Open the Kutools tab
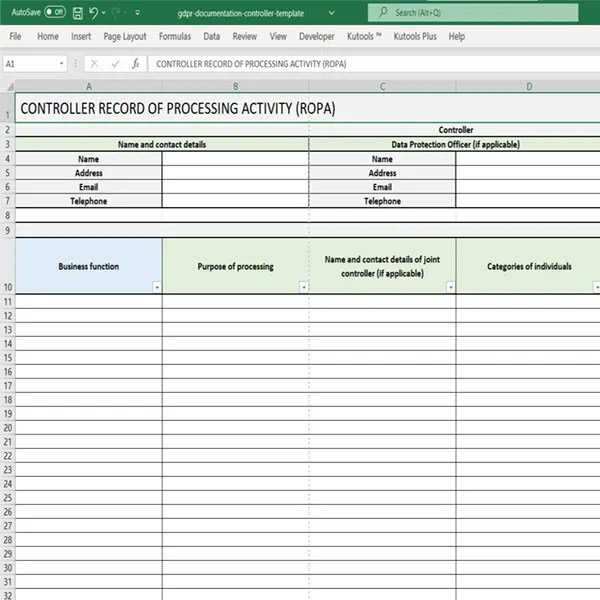The height and width of the screenshot is (600, 600). (364, 36)
